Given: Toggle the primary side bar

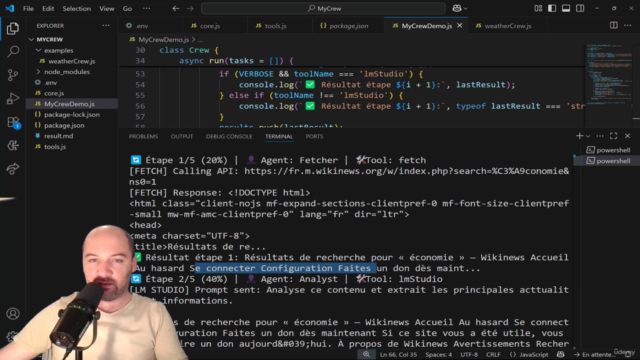Looking at the screenshot, I should (552, 8).
